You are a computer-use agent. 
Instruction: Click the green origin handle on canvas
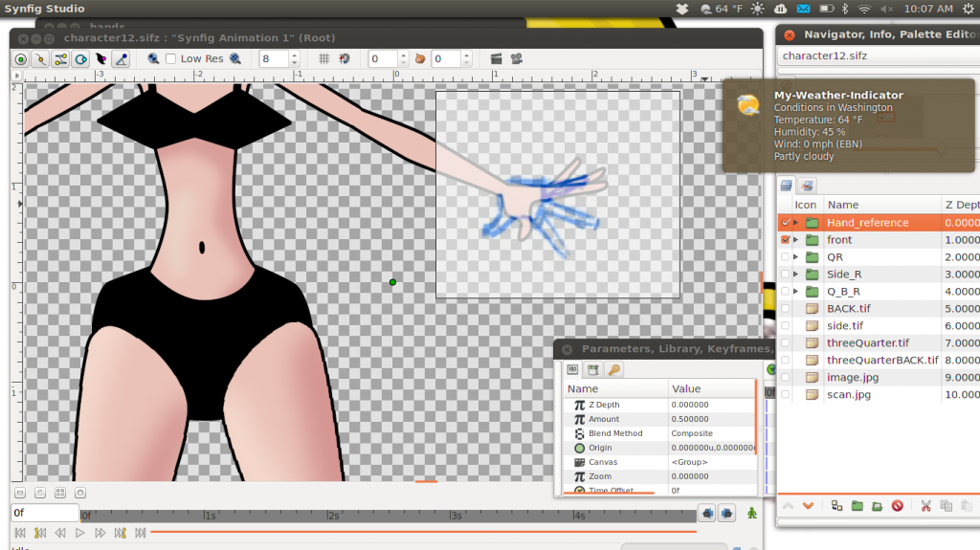(392, 282)
